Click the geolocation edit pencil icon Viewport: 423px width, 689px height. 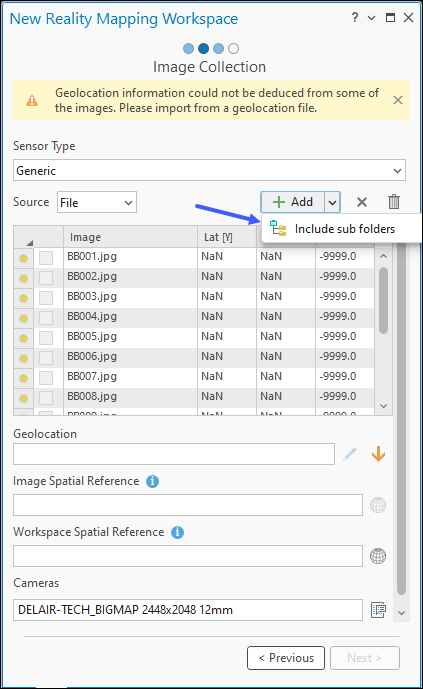coord(350,454)
